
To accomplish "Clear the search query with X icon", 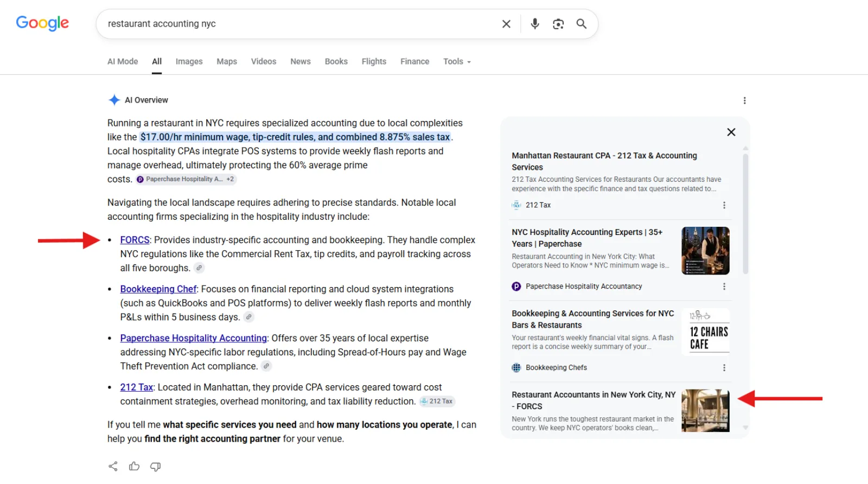I will 506,24.
